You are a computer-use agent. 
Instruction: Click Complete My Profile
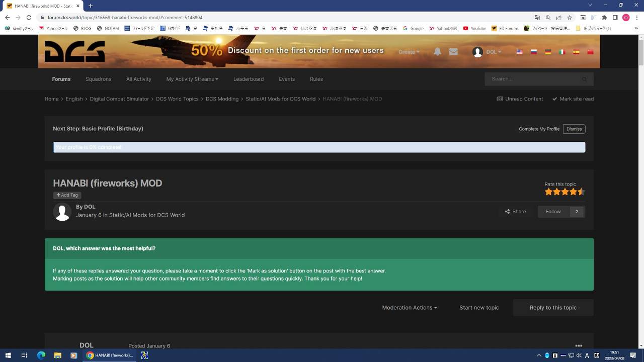coord(539,129)
